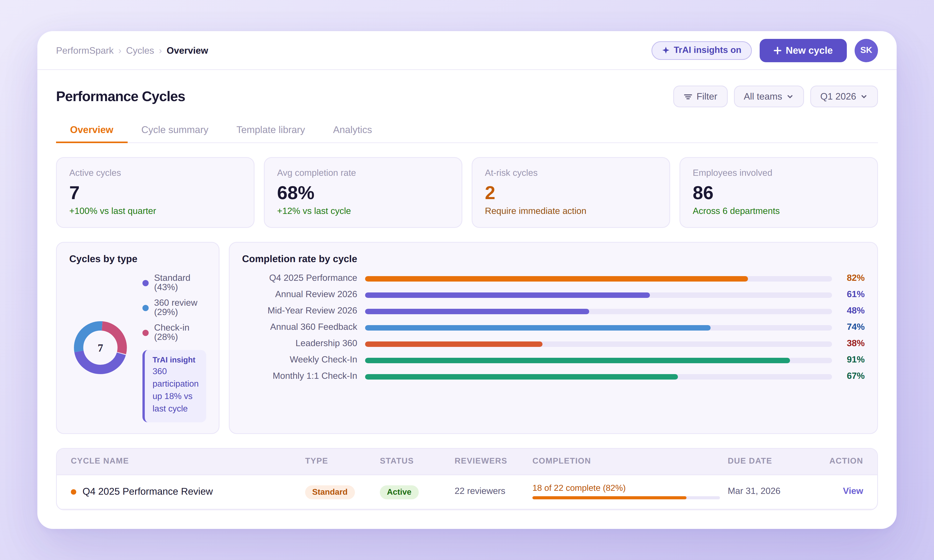The image size is (934, 560).
Task: Click the plus icon on New cycle
Action: [778, 50]
